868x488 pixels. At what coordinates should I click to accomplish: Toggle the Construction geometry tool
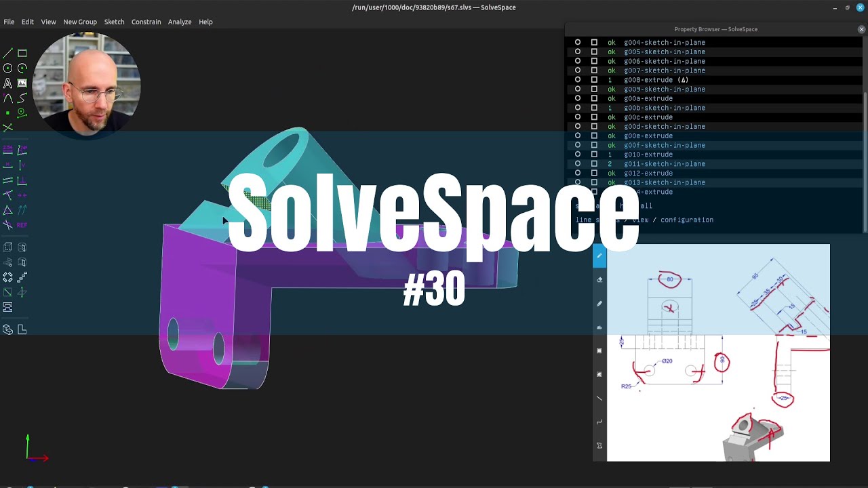[22, 113]
